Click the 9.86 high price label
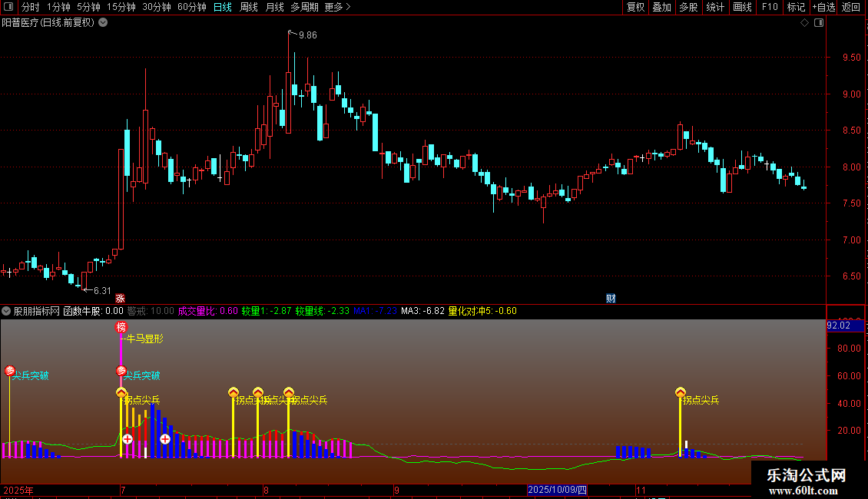The width and height of the screenshot is (868, 499). click(x=308, y=35)
